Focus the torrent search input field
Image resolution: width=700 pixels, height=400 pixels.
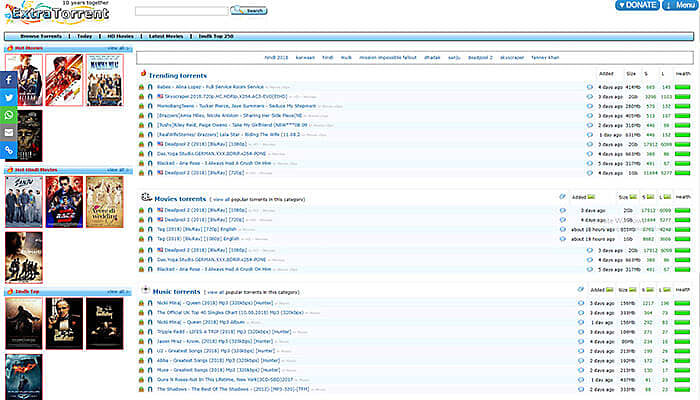182,11
